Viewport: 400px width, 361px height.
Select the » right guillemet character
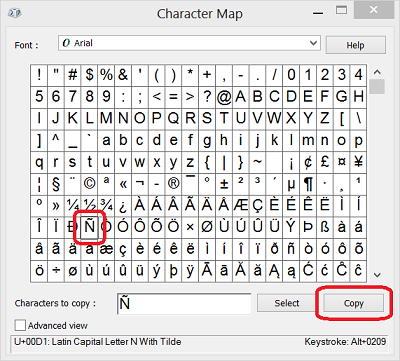[x=56, y=205]
